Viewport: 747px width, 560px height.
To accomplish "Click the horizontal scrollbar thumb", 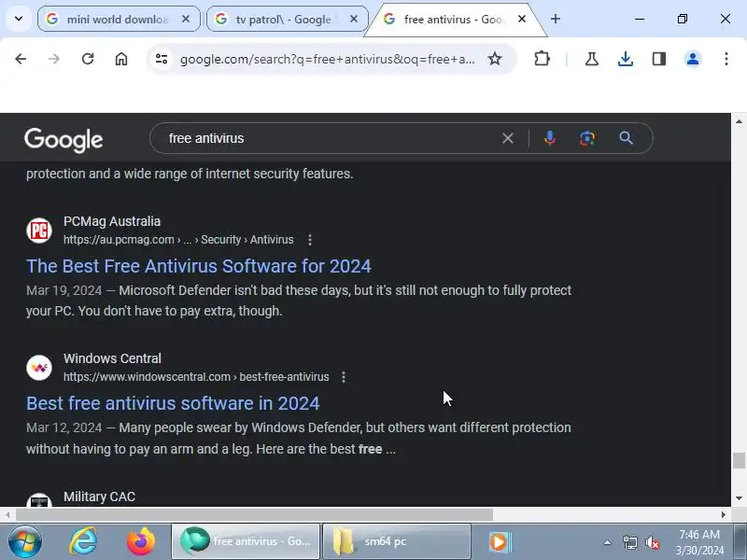I will 254,515.
